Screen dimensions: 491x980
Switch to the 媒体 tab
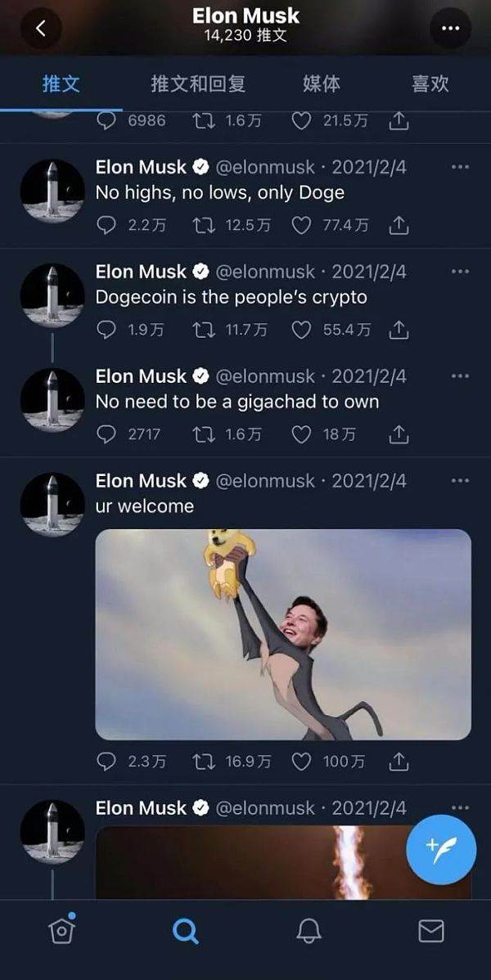322,83
